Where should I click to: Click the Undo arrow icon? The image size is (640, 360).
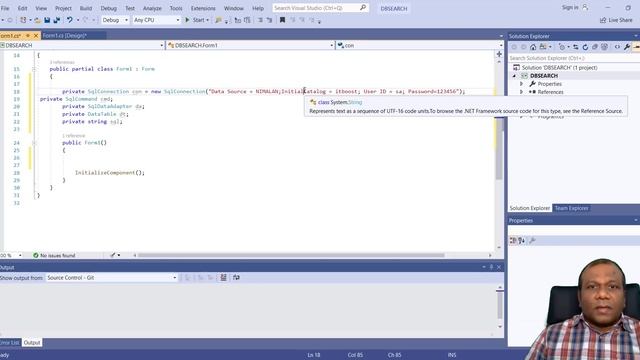pos(70,20)
